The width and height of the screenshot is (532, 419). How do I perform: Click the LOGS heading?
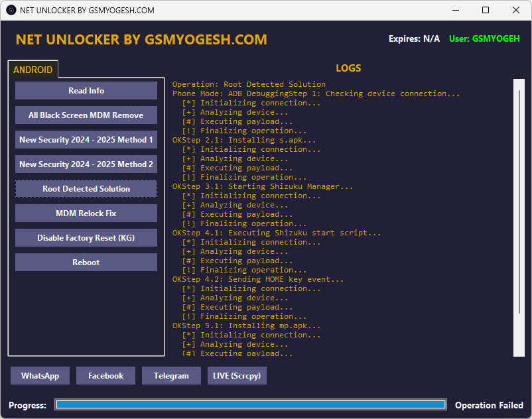(348, 68)
